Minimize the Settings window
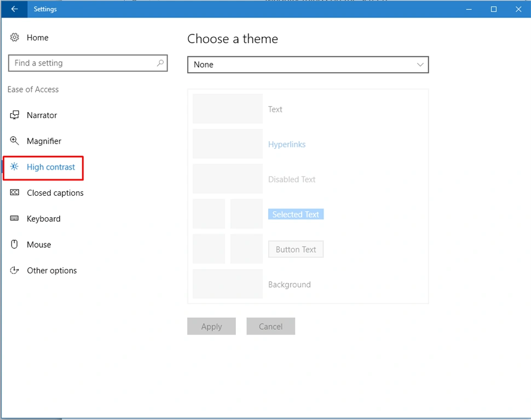 click(469, 9)
